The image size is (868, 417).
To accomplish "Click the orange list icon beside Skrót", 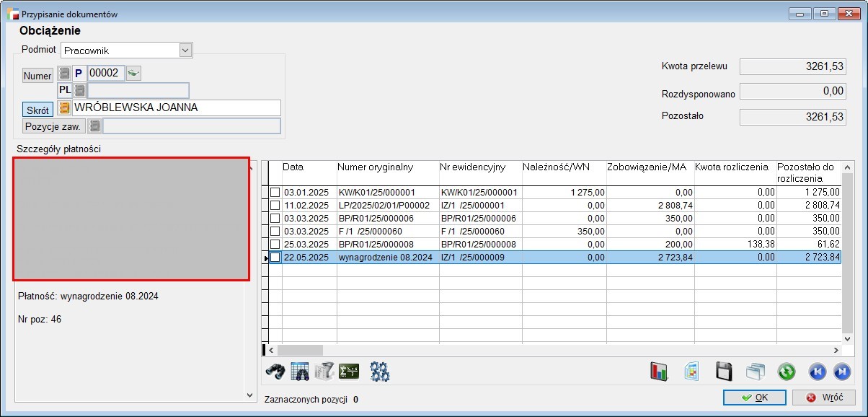I will click(63, 107).
